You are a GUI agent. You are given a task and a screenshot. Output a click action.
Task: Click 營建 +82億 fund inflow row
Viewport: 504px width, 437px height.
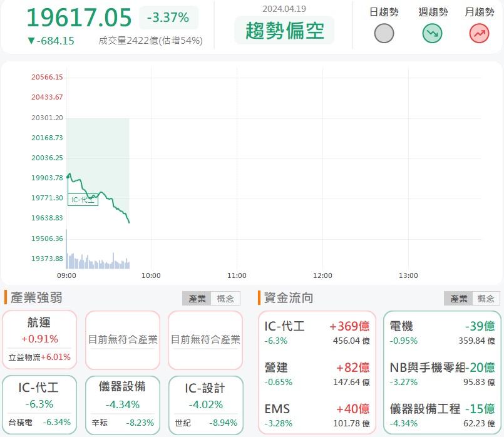(x=317, y=374)
